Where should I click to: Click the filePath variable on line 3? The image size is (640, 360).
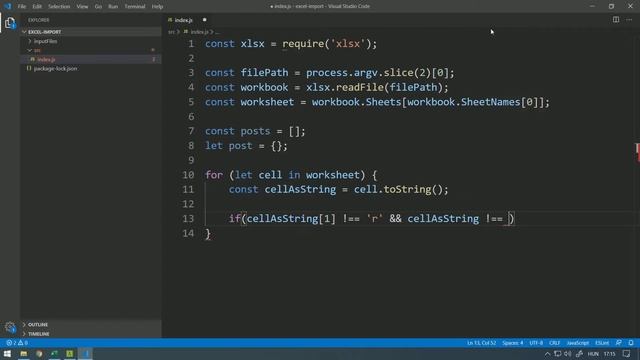[264, 73]
